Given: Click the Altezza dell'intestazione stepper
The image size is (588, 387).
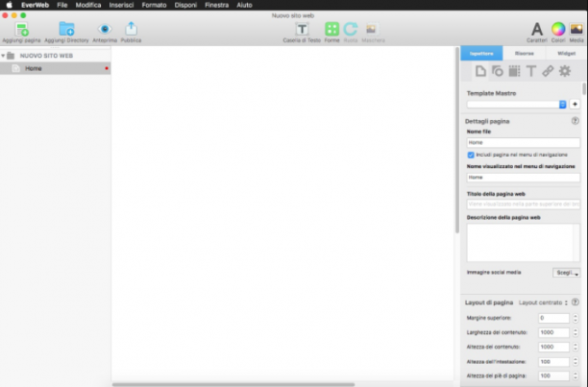Looking at the screenshot, I should click(576, 361).
